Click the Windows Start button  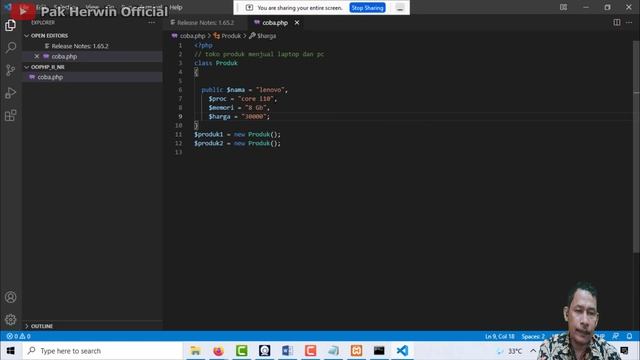click(x=11, y=351)
